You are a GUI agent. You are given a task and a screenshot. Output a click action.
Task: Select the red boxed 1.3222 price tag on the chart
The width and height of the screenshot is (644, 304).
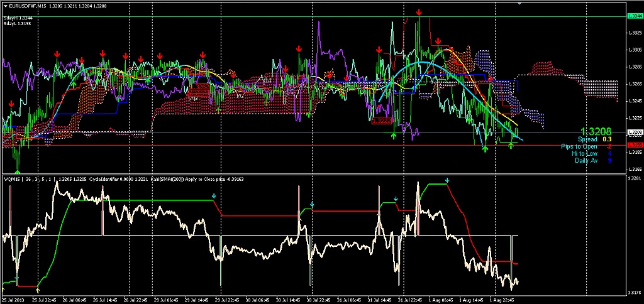(382, 119)
